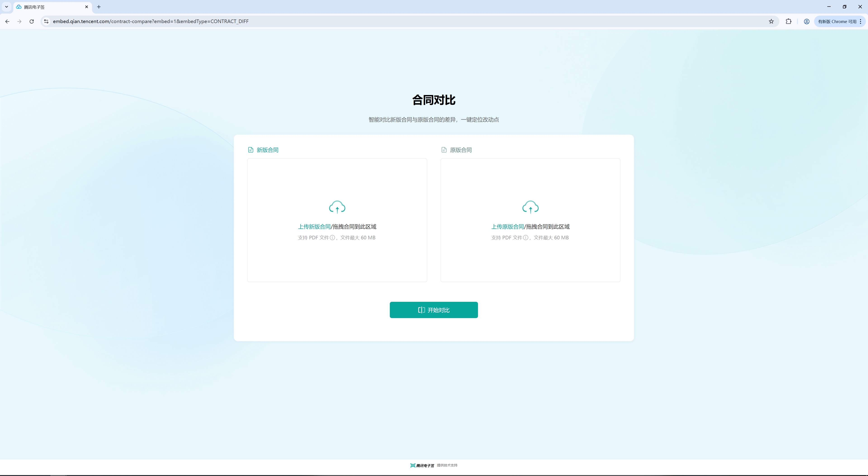Viewport: 868px width, 476px height.
Task: Click the info icon beside 新版合同 PDF support text
Action: pyautogui.click(x=332, y=238)
